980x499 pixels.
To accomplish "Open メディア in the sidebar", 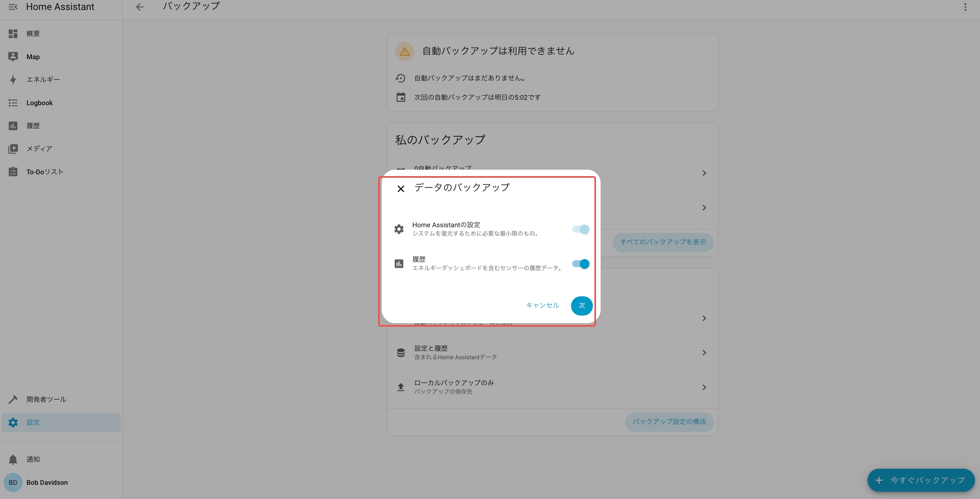I will point(61,149).
